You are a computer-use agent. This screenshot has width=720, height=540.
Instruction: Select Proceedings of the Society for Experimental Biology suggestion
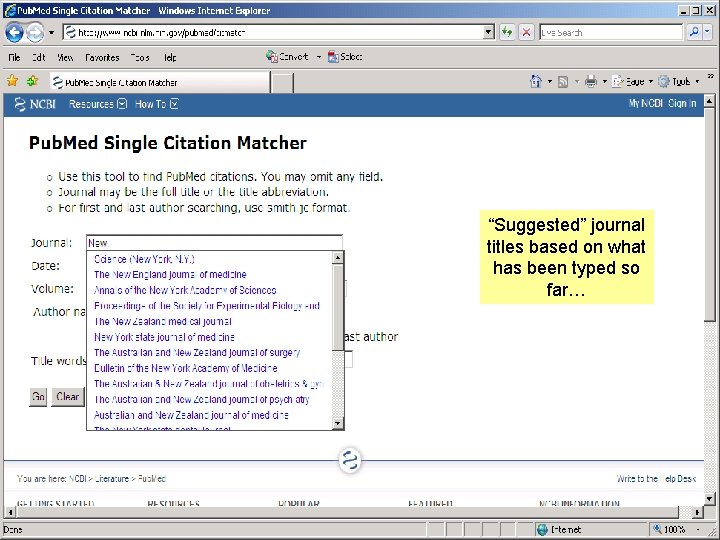pyautogui.click(x=207, y=306)
